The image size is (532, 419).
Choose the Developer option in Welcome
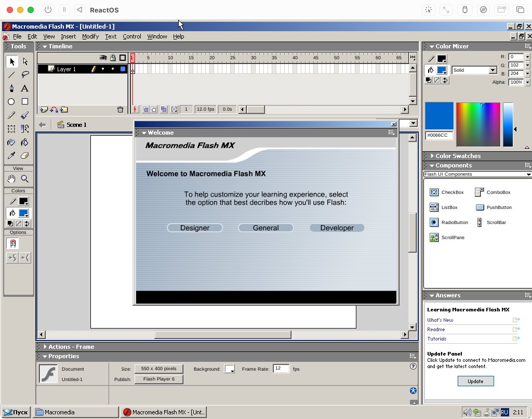coord(337,228)
